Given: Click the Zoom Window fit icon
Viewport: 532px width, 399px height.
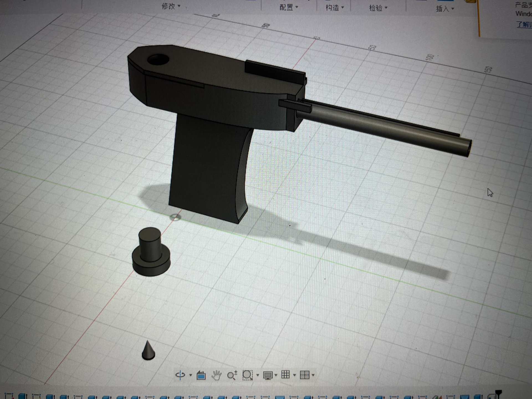Looking at the screenshot, I should (x=247, y=375).
